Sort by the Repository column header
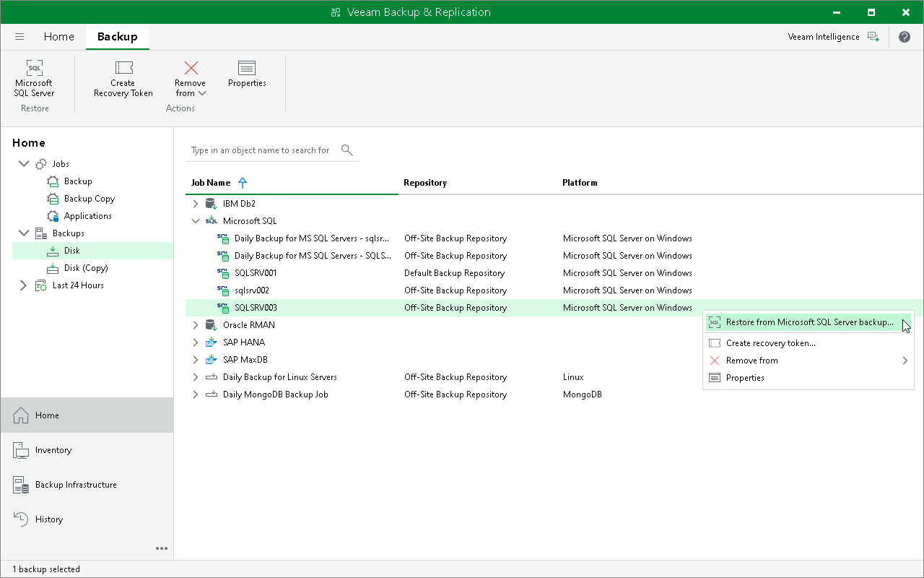Image resolution: width=924 pixels, height=578 pixels. (x=425, y=183)
